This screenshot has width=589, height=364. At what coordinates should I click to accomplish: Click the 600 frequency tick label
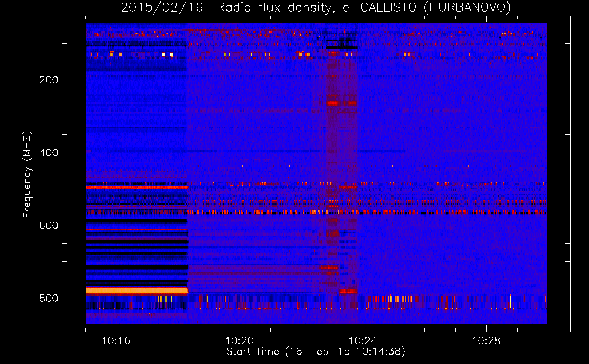pos(49,226)
